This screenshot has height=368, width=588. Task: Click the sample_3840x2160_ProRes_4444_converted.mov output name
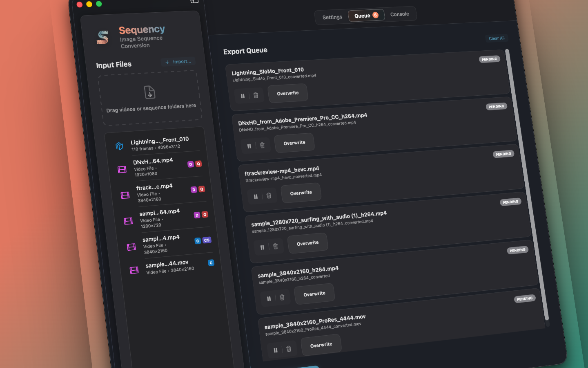point(313,329)
